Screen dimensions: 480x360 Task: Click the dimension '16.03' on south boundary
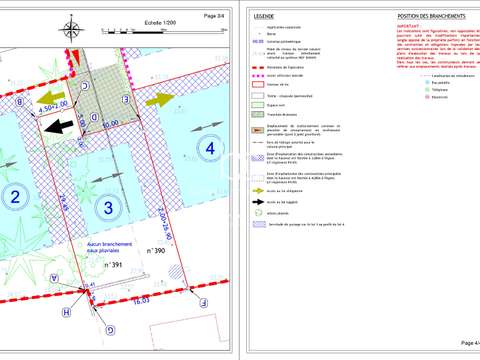pyautogui.click(x=141, y=301)
